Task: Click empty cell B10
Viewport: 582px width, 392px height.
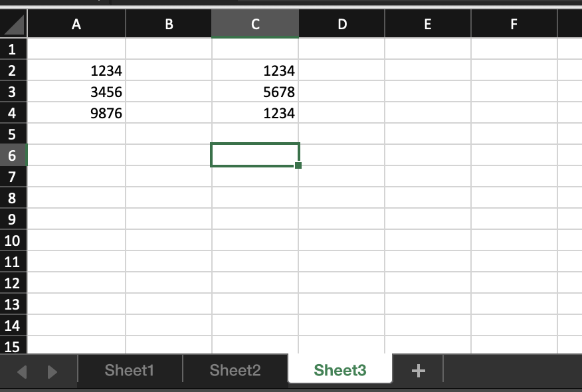Action: pyautogui.click(x=169, y=240)
